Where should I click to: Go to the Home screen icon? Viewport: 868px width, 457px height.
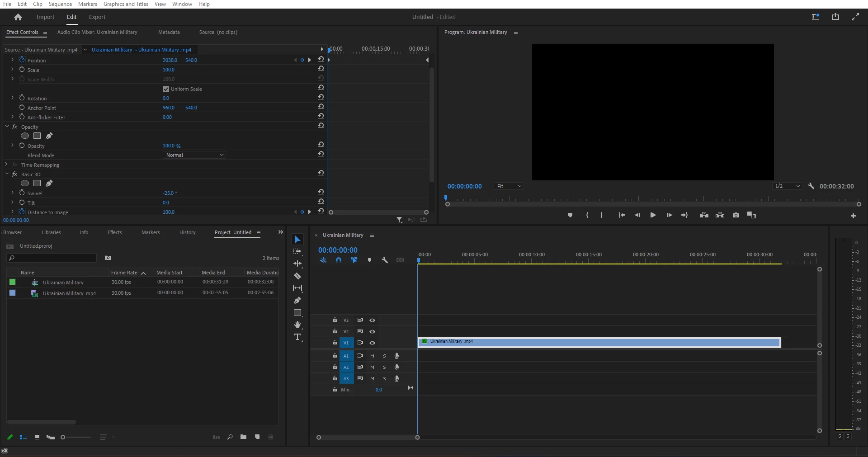tap(18, 17)
